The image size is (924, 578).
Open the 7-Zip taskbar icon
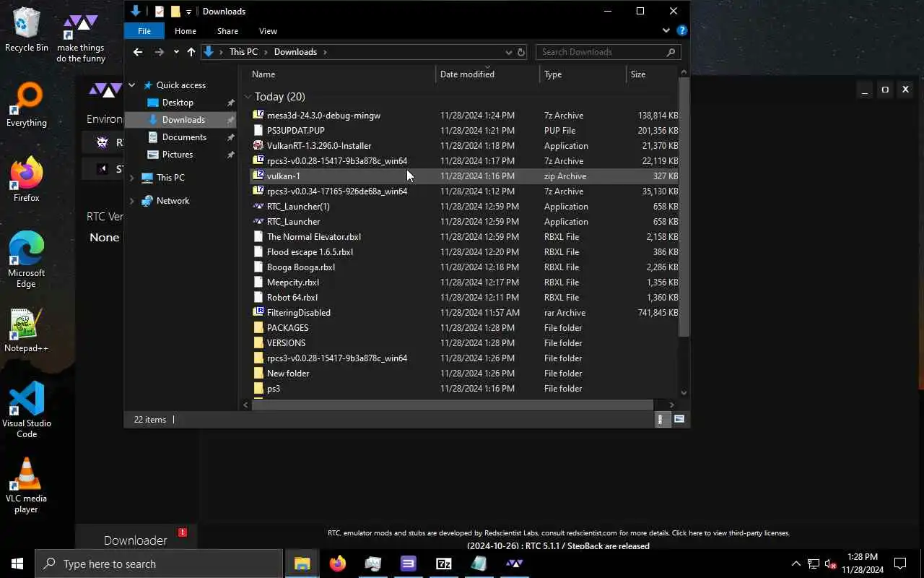click(444, 564)
